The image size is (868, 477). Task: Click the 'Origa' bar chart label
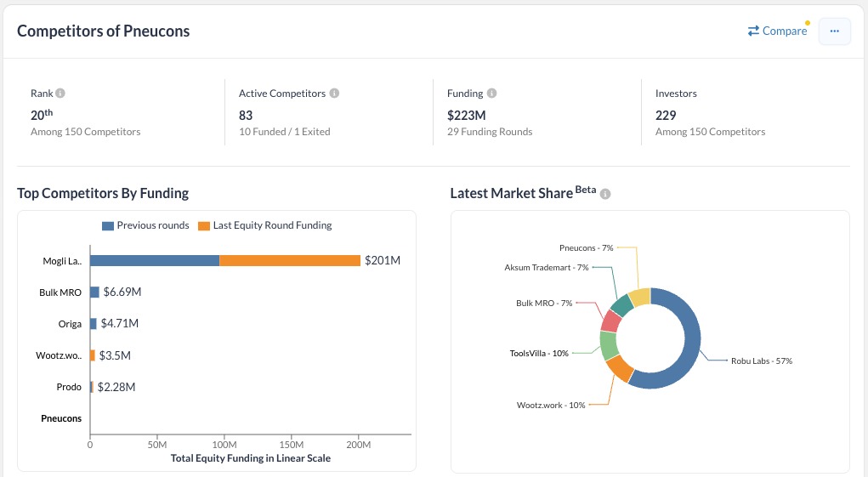pos(70,324)
